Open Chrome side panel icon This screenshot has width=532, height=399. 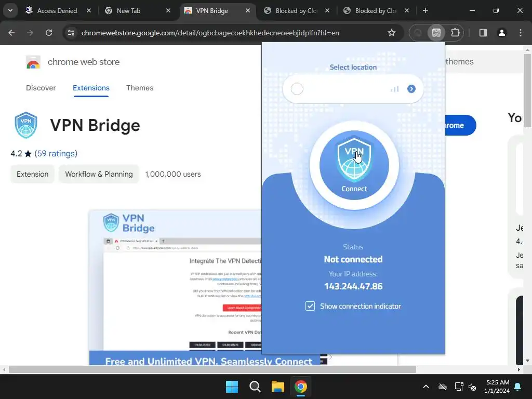tap(483, 33)
